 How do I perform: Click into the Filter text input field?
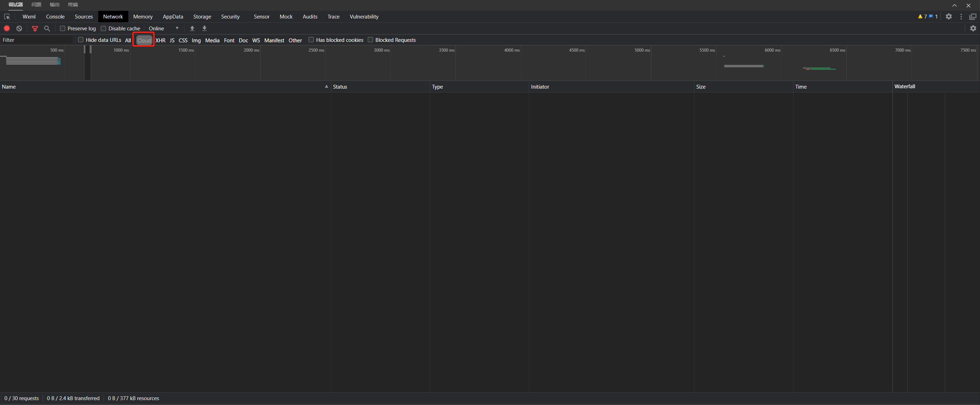37,40
